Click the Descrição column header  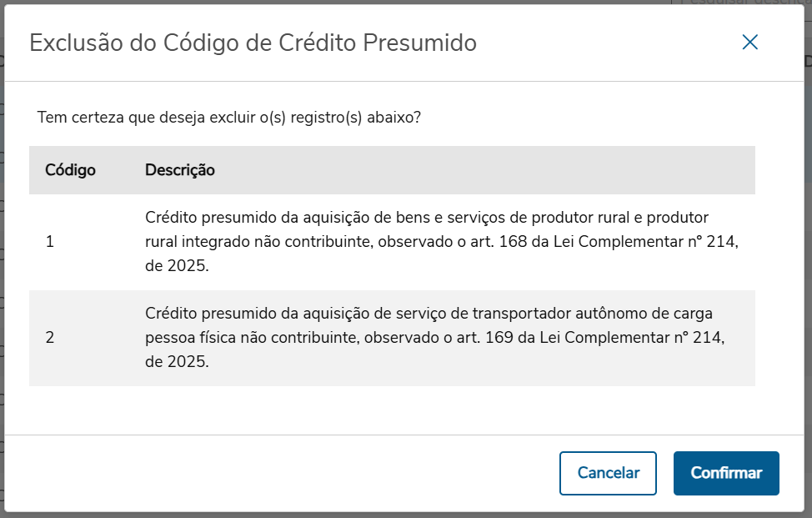click(x=180, y=170)
